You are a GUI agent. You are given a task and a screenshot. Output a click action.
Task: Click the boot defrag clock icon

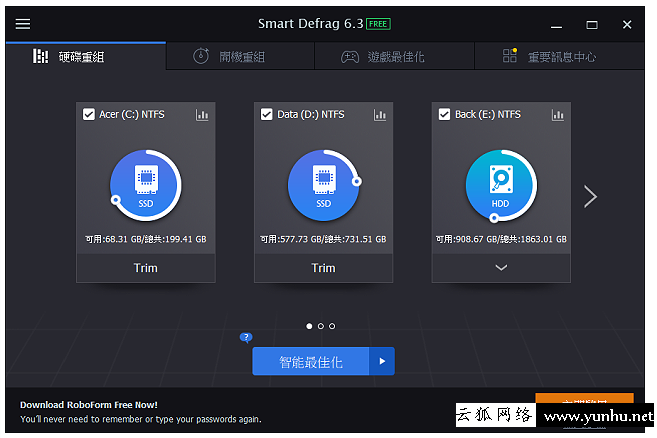tap(201, 56)
